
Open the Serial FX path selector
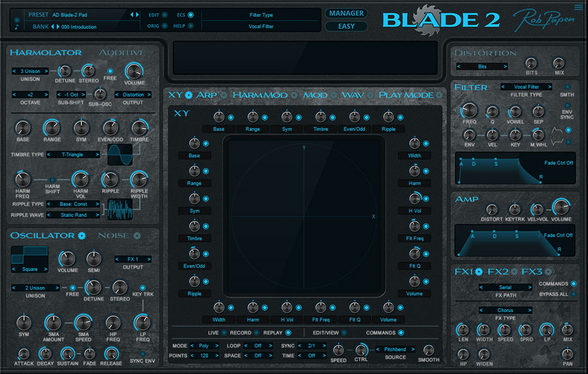click(x=505, y=287)
